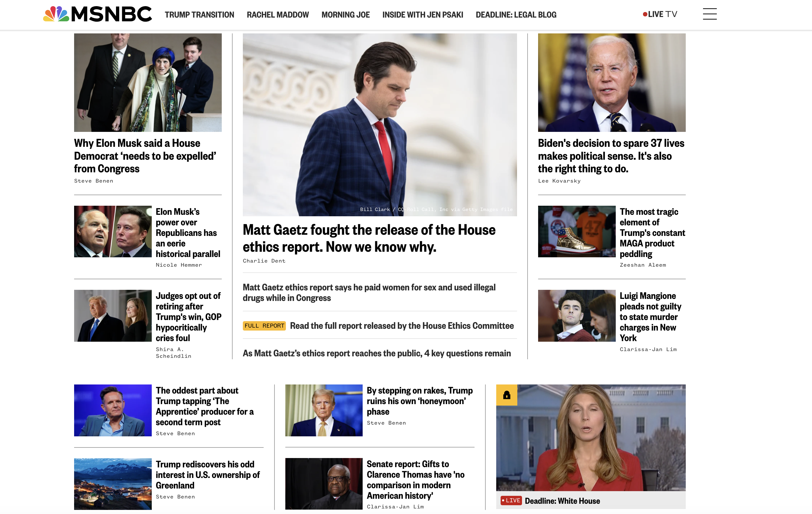
Task: Open the hamburger menu icon
Action: 710,14
